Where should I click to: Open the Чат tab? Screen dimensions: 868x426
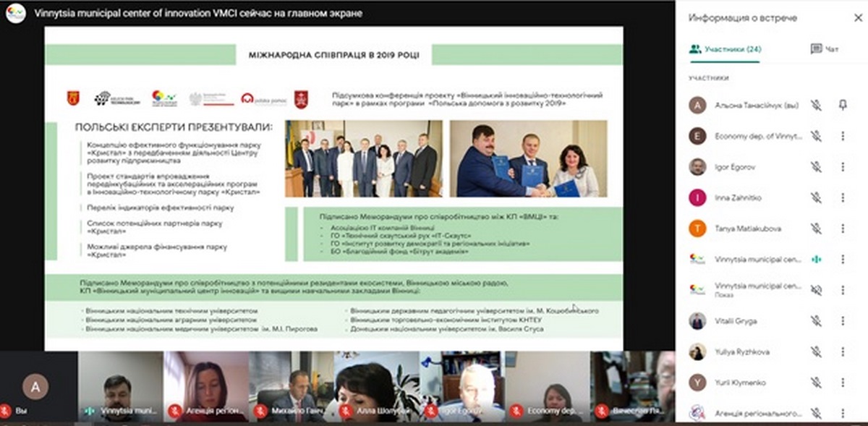pos(825,49)
